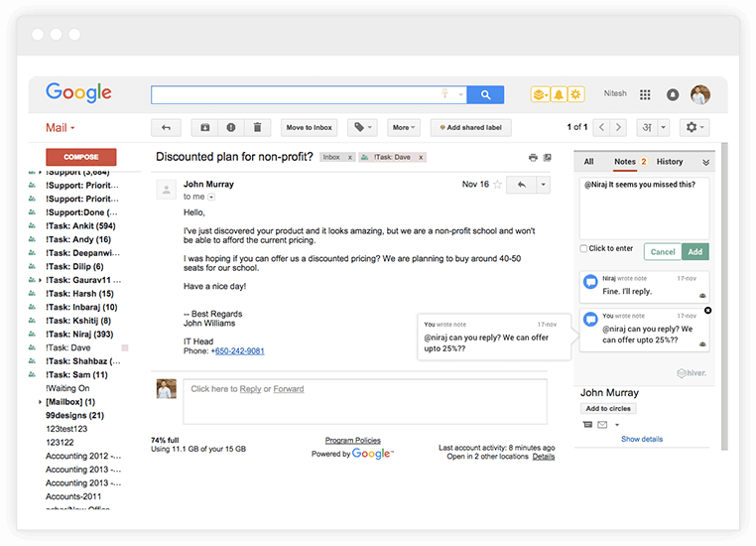Go to the older conversation arrow
Viewport: 756px width, 546px height.
pos(618,127)
